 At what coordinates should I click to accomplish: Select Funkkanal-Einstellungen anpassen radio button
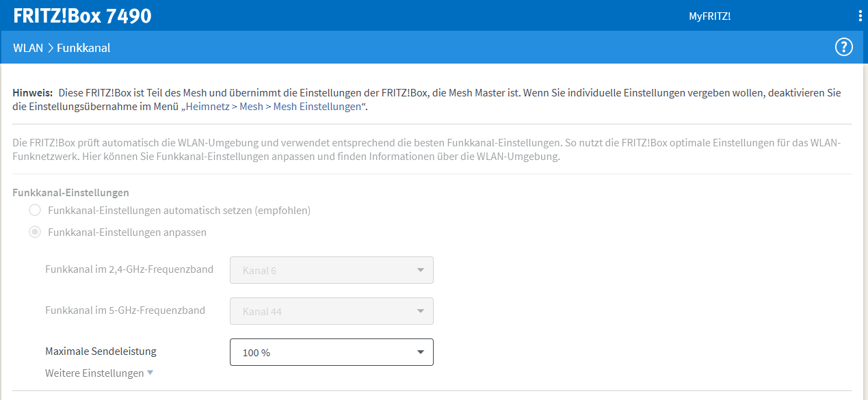click(34, 232)
